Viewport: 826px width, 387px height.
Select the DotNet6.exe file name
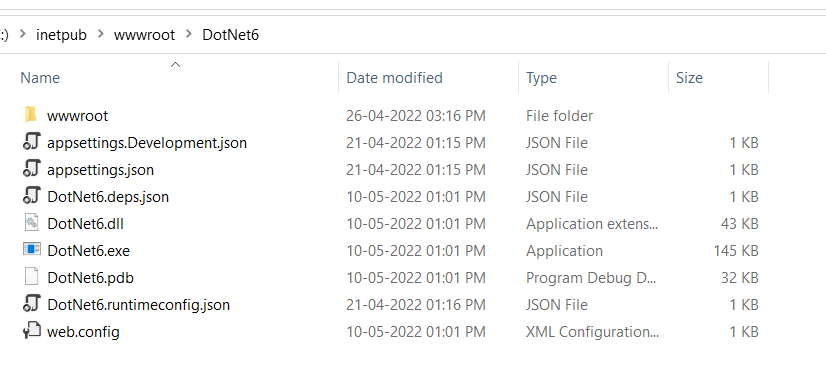tap(88, 251)
